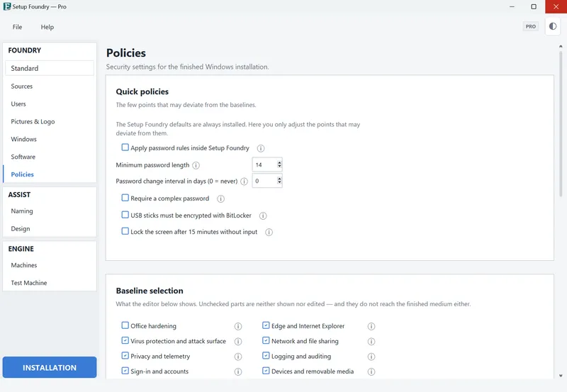This screenshot has width=567, height=392.
Task: Open Test Machine under Engine
Action: [x=50, y=283]
